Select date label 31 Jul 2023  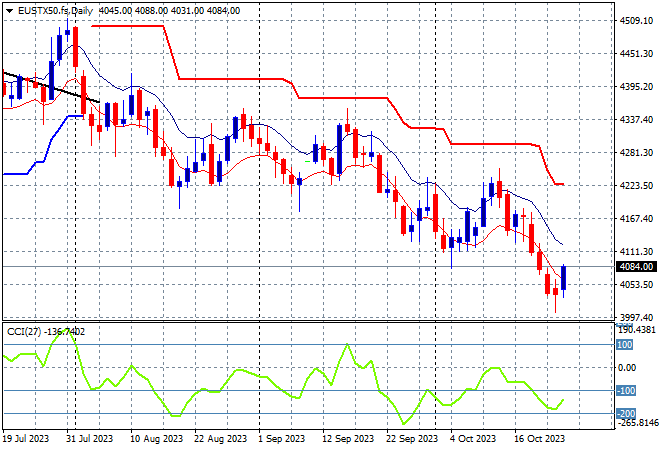(89, 439)
